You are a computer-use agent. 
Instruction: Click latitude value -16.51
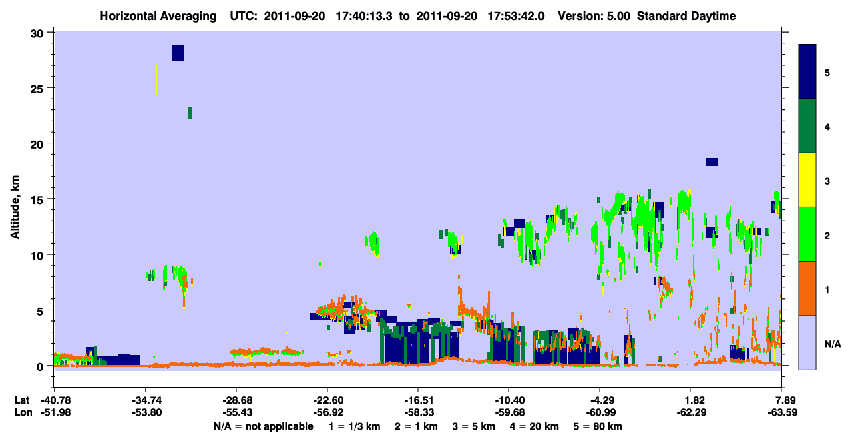(x=418, y=400)
